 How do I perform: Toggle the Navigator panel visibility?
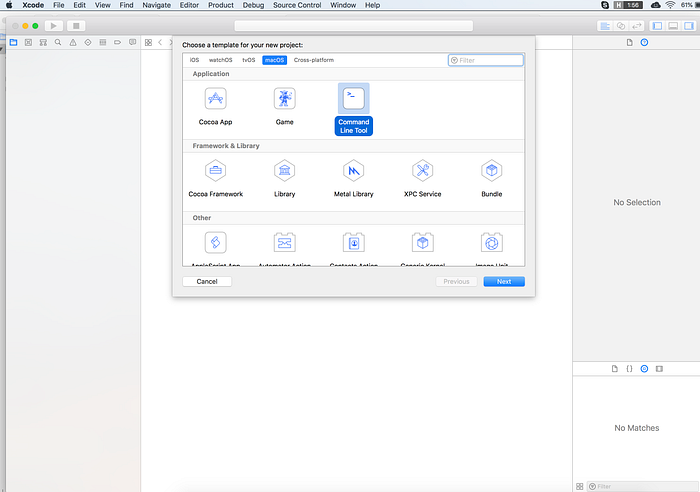point(657,26)
